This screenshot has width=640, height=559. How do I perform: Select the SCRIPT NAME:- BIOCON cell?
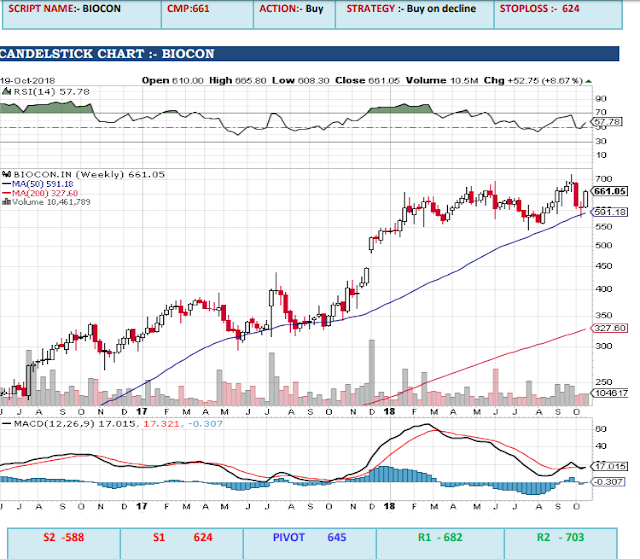[x=82, y=15]
